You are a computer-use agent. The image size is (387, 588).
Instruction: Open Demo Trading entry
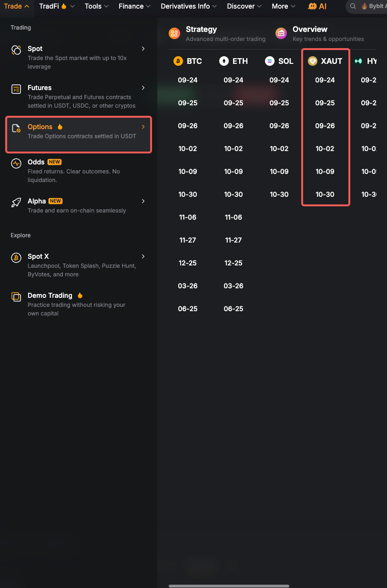coord(79,304)
